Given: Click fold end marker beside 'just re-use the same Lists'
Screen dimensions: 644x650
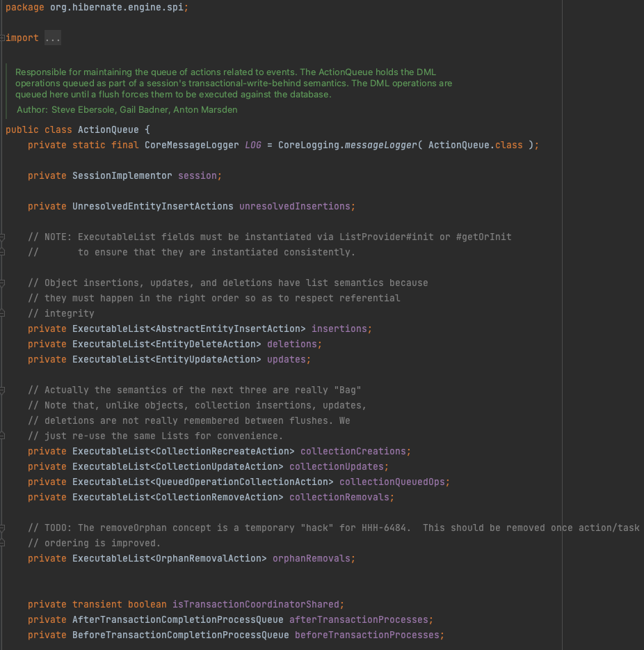Looking at the screenshot, I should tap(2, 436).
